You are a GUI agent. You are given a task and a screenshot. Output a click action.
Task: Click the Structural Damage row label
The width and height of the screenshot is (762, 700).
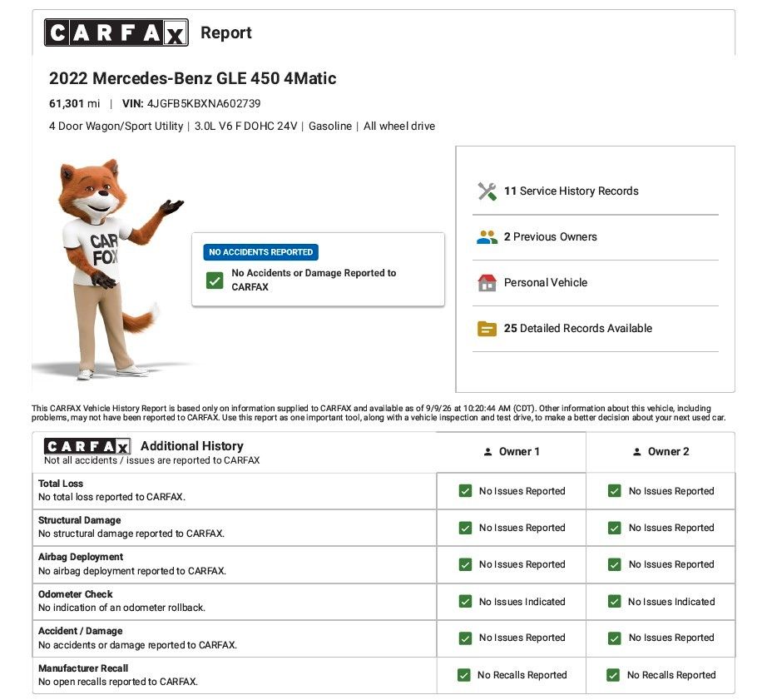pos(80,520)
